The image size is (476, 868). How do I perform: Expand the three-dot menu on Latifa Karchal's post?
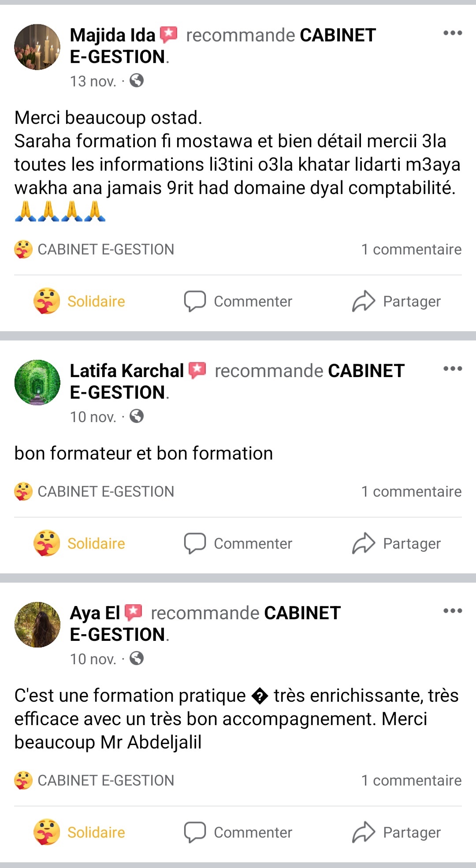click(x=453, y=369)
